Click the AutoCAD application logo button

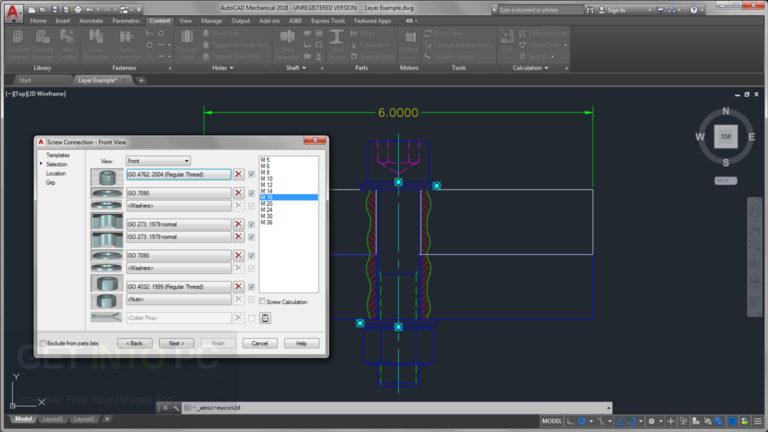tap(13, 13)
